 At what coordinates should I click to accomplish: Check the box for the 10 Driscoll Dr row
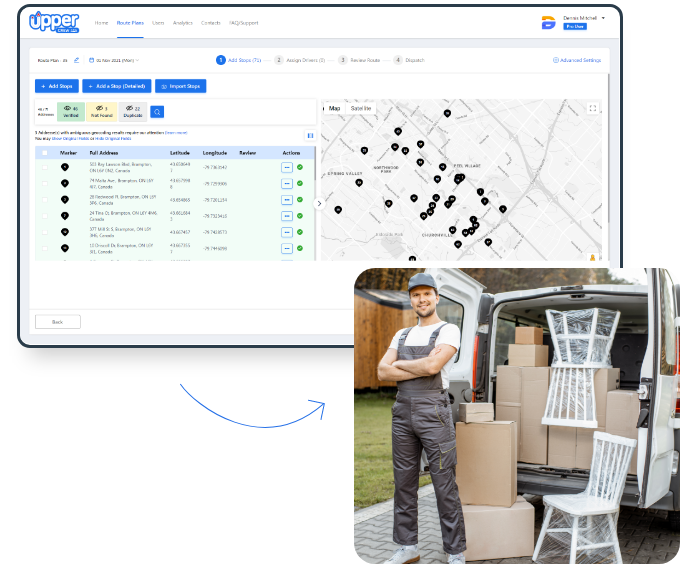pyautogui.click(x=45, y=248)
